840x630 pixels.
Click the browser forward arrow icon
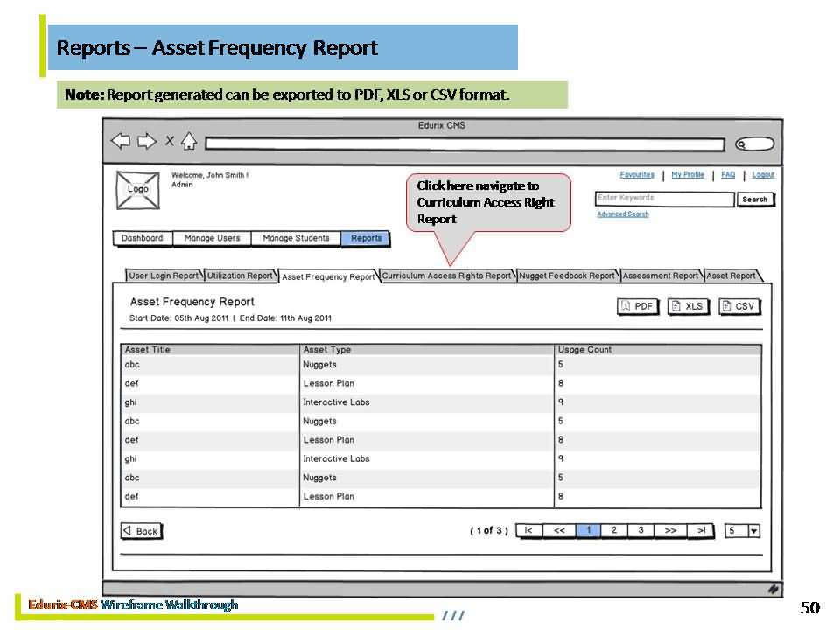coord(147,142)
